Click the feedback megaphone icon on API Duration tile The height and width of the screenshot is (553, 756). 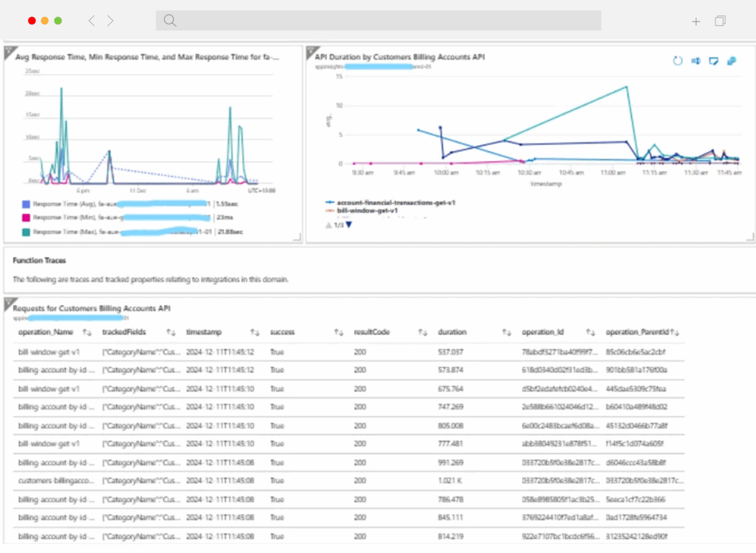[696, 61]
